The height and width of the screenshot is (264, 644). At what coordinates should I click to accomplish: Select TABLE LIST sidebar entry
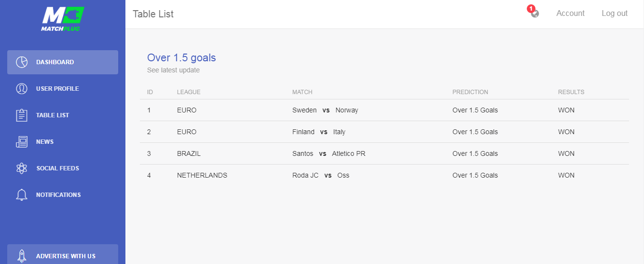(63, 115)
